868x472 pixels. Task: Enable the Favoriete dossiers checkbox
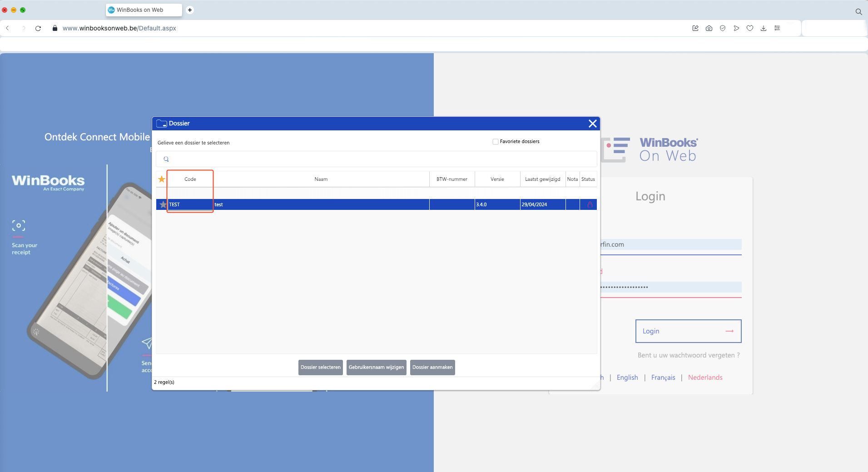coord(496,142)
